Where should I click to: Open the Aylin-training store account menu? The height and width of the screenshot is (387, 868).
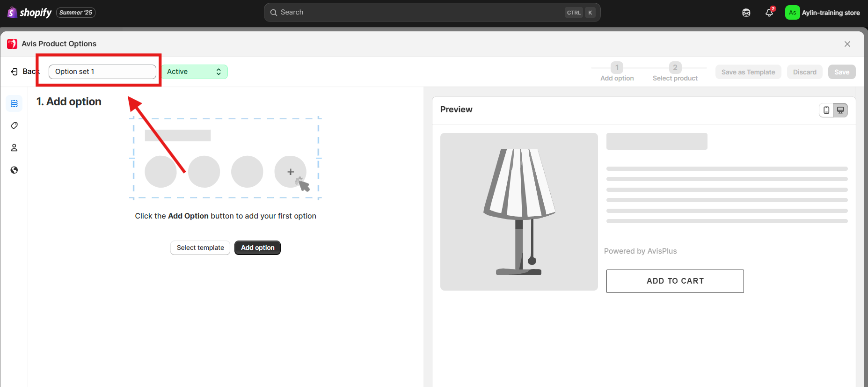click(x=823, y=13)
